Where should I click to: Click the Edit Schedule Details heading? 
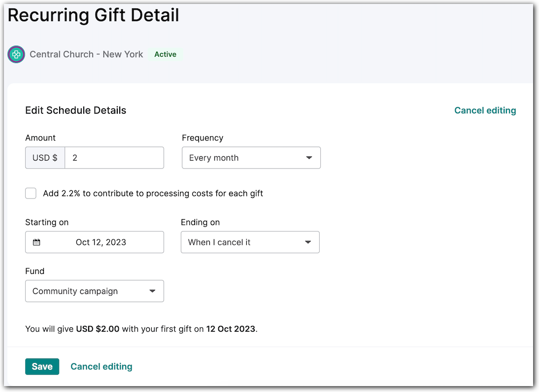[x=75, y=110]
